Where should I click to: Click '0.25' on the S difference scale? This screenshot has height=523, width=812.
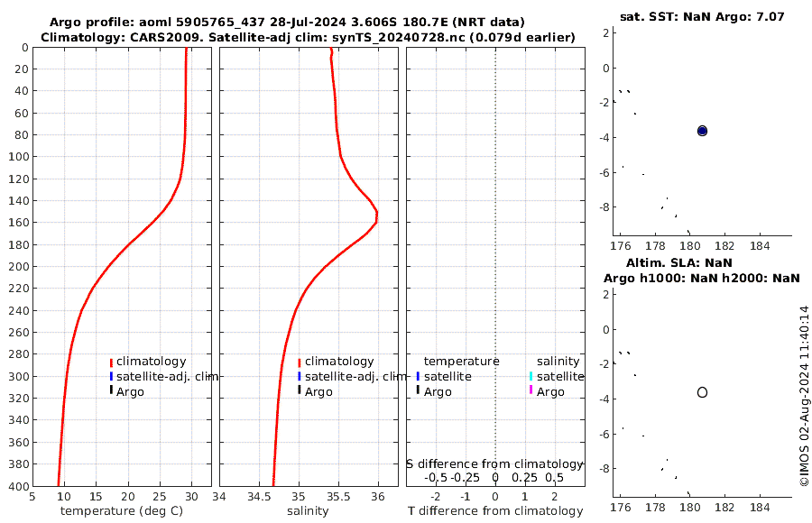click(524, 478)
